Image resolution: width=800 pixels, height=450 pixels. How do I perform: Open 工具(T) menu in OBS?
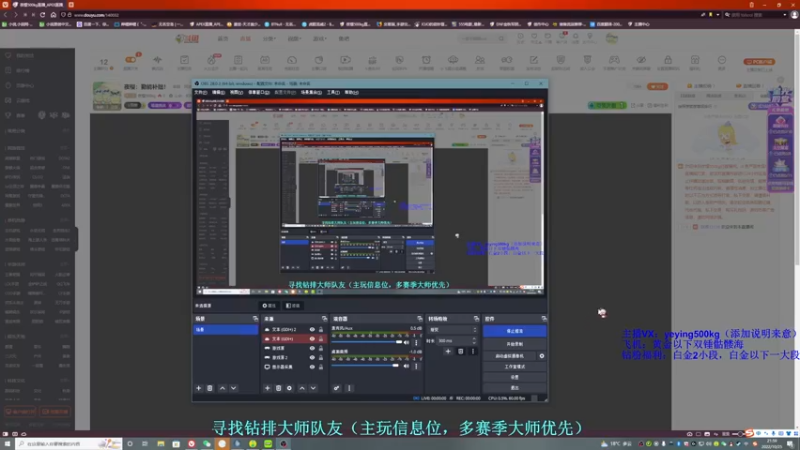(333, 92)
